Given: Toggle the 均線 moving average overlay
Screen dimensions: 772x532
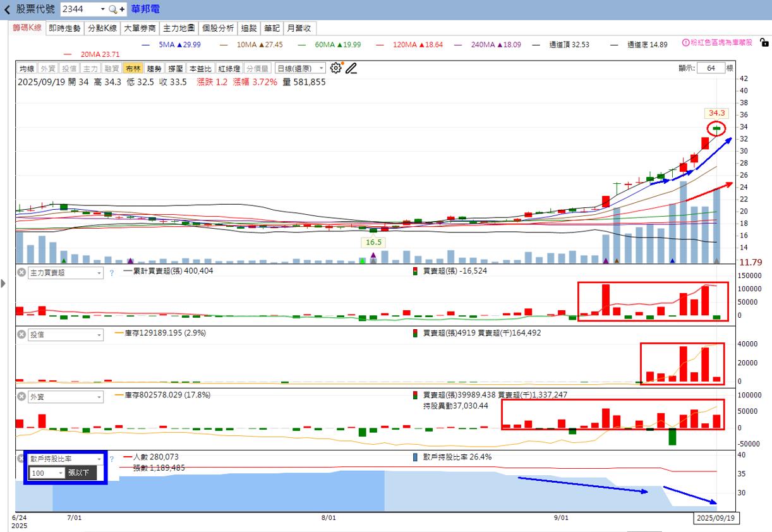Looking at the screenshot, I should tap(27, 68).
